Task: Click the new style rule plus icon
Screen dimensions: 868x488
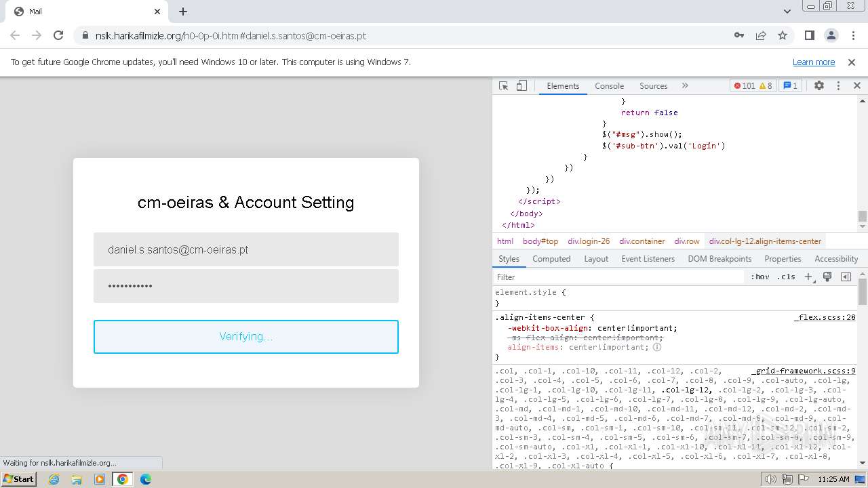Action: (808, 277)
